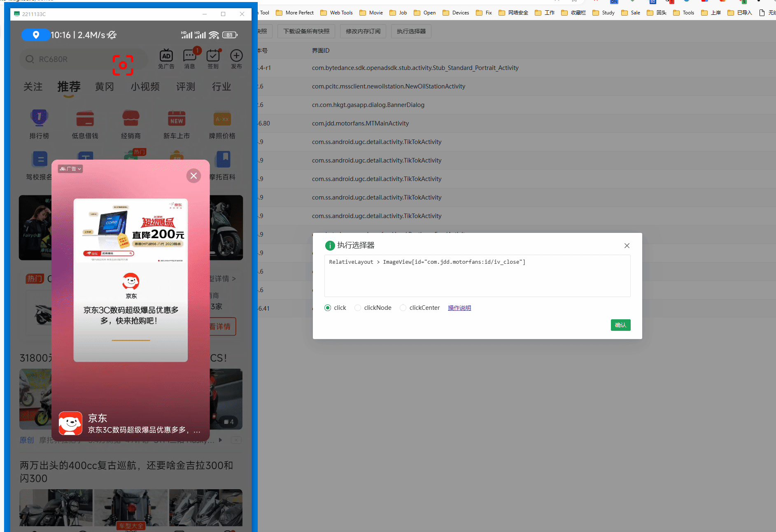Tap the location pill in the phone status bar
The height and width of the screenshot is (532, 776).
[36, 35]
